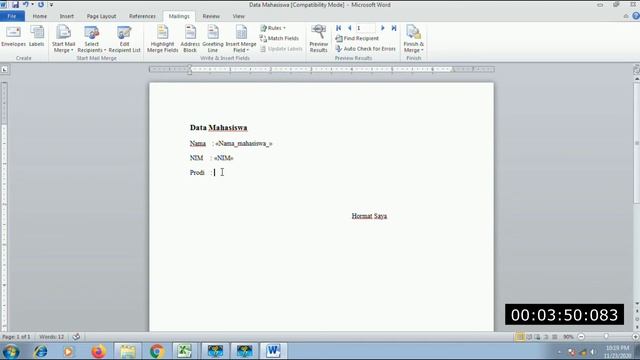The height and width of the screenshot is (360, 640).
Task: Switch to the Home tab
Action: pos(40,16)
